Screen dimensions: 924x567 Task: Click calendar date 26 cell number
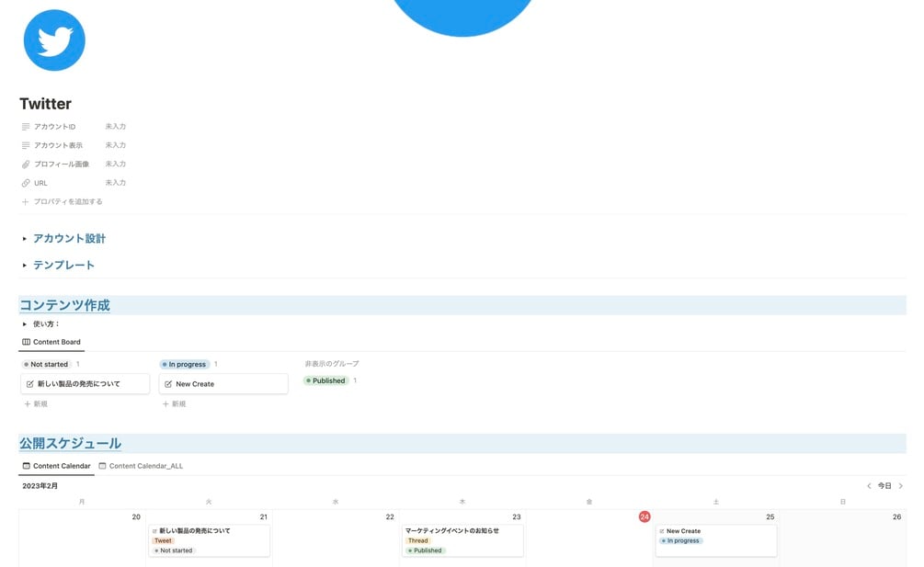pos(896,516)
